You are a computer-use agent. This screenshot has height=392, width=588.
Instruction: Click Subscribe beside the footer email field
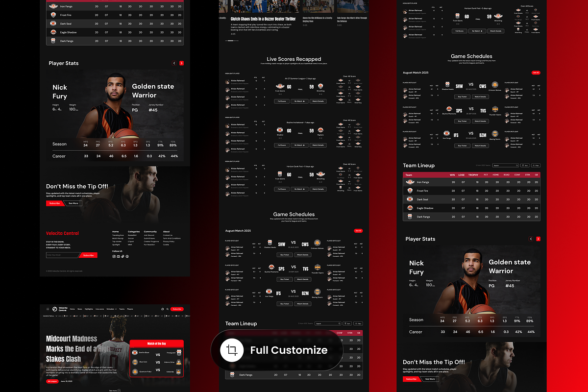point(89,255)
